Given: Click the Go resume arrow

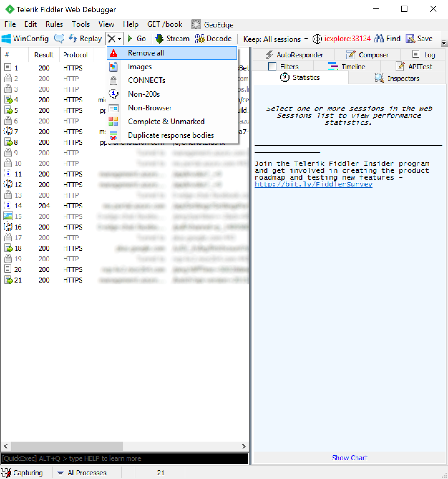Looking at the screenshot, I should coord(130,39).
